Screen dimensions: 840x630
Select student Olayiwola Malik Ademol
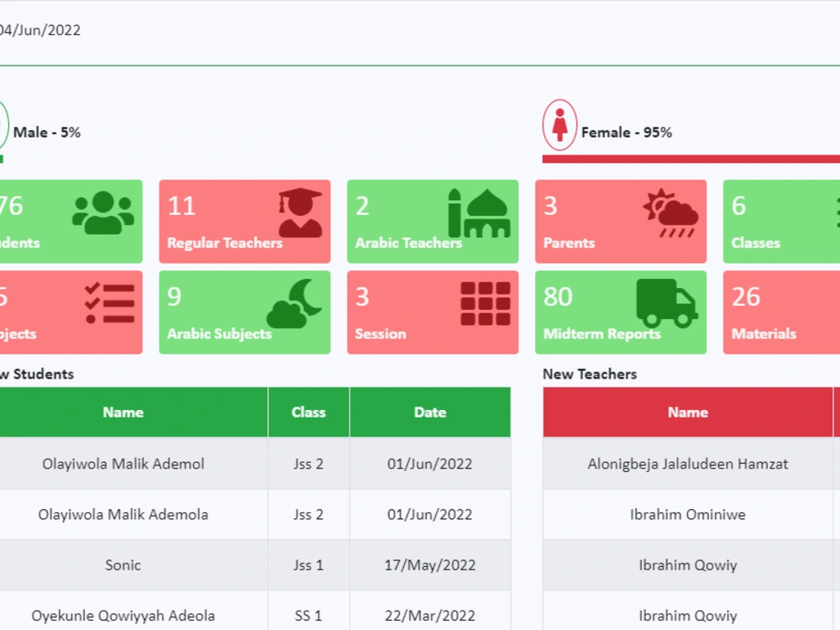pyautogui.click(x=122, y=464)
